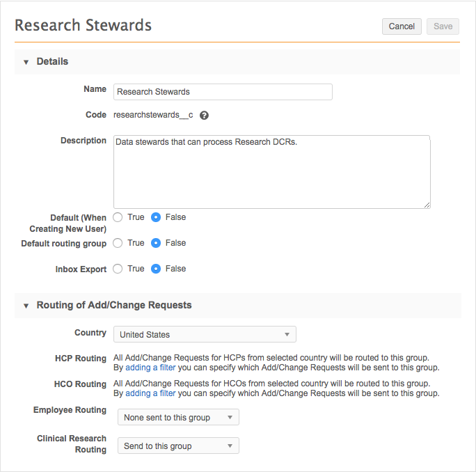This screenshot has height=472, width=476.
Task: Select False for Default When Creating New User
Action: click(x=157, y=217)
